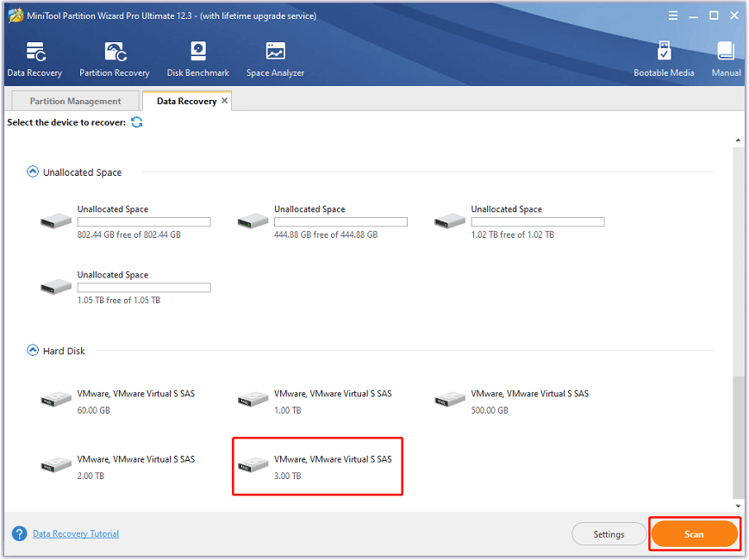Image resolution: width=749 pixels, height=560 pixels.
Task: Click the '444.88 GB free of 444.88 GB' text
Action: tap(326, 234)
